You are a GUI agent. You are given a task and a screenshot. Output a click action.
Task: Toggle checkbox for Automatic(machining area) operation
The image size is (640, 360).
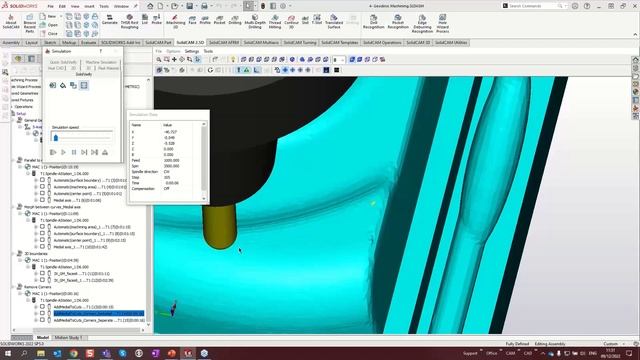point(42,187)
